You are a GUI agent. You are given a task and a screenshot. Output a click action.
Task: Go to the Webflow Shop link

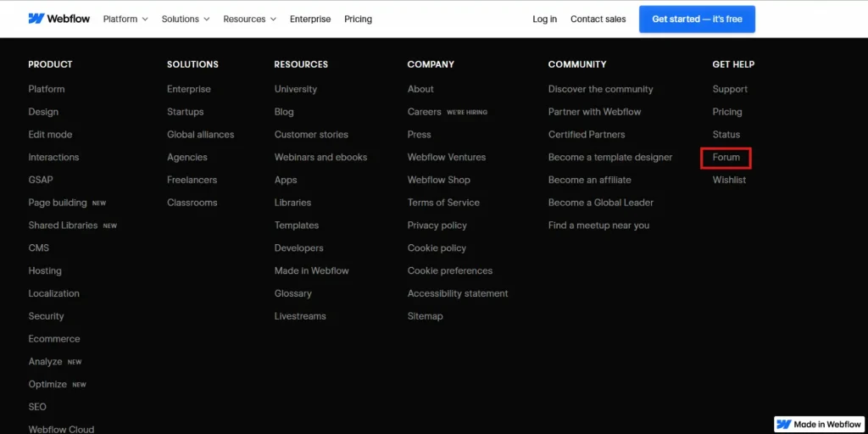[439, 180]
